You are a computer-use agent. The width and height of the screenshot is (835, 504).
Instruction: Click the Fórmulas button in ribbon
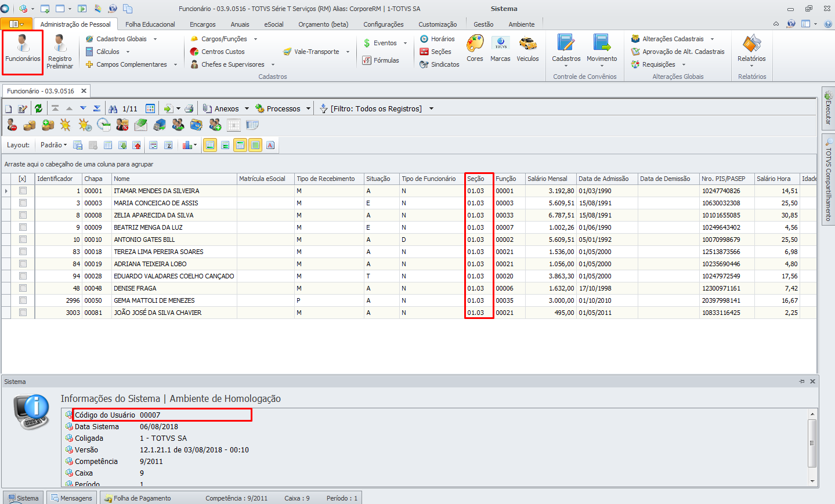[381, 60]
